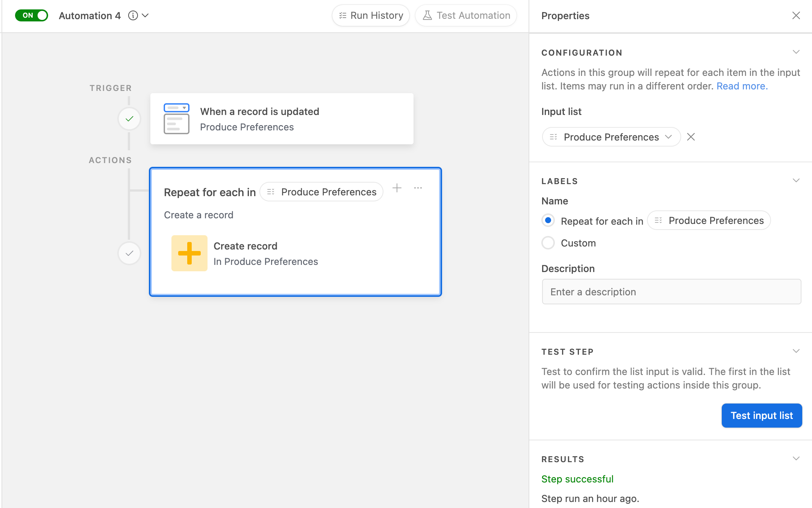Screen dimensions: 812x508
Task: Collapse the Results section
Action: tap(796, 458)
